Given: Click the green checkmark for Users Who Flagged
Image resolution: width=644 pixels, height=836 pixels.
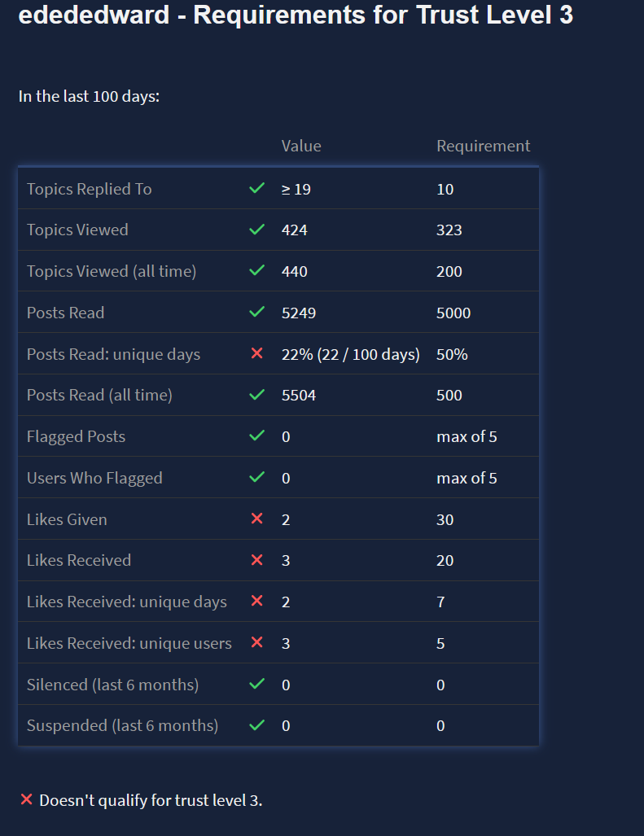Looking at the screenshot, I should coord(257,478).
